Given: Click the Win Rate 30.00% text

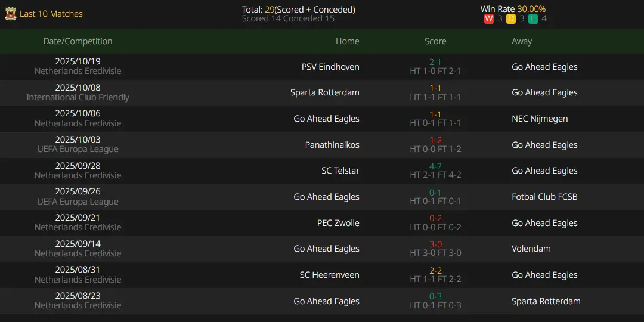Looking at the screenshot, I should [513, 9].
